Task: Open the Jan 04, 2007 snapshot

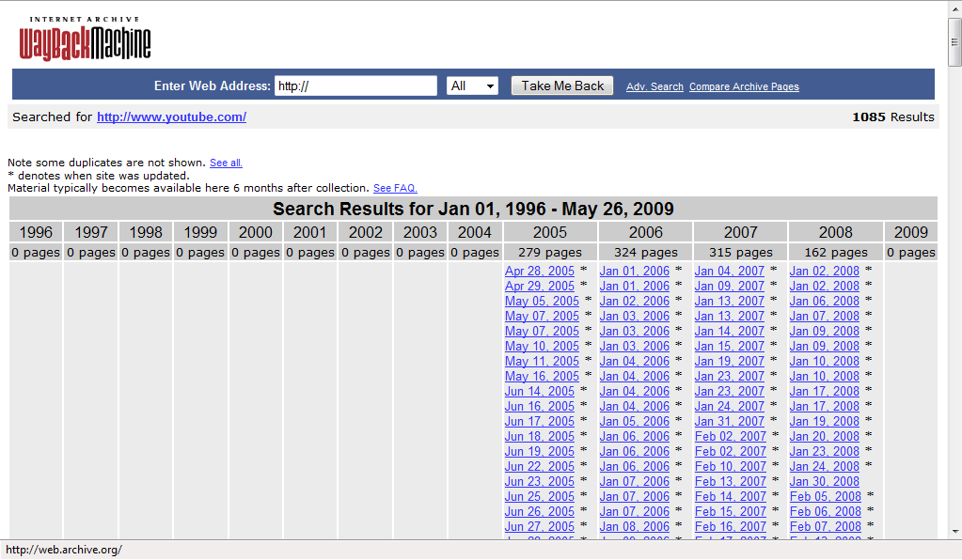Action: click(730, 271)
